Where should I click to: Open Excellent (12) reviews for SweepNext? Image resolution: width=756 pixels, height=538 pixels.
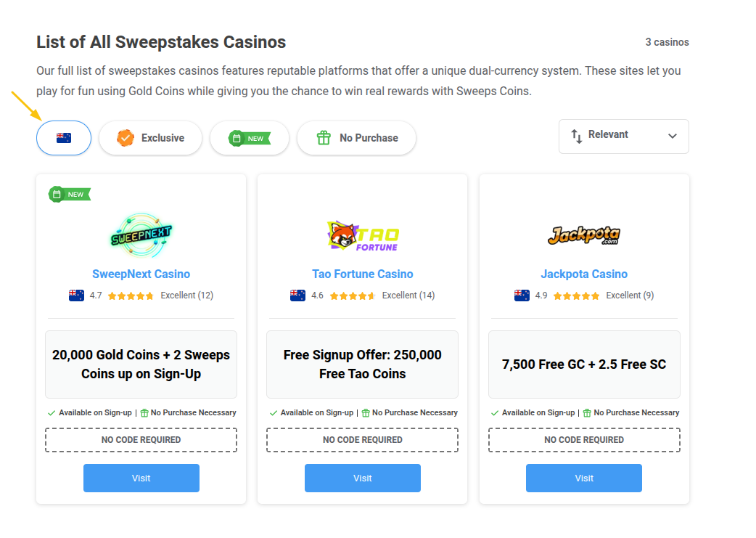click(187, 295)
